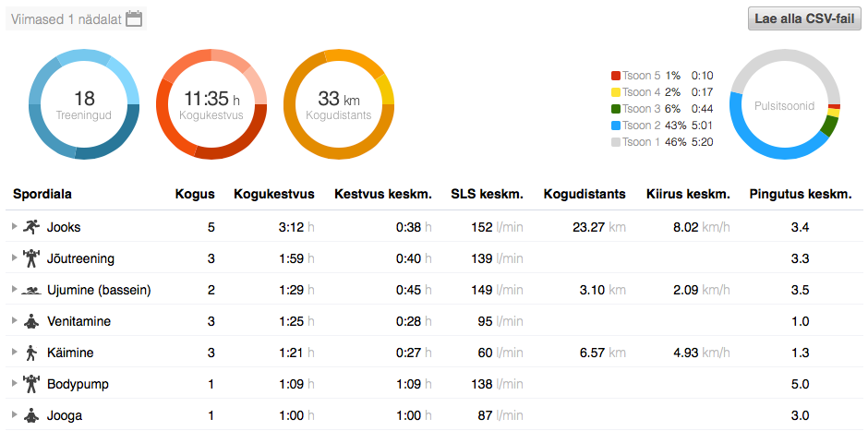Click the walking figure icon for Käimine
868x431 pixels.
pos(31,353)
